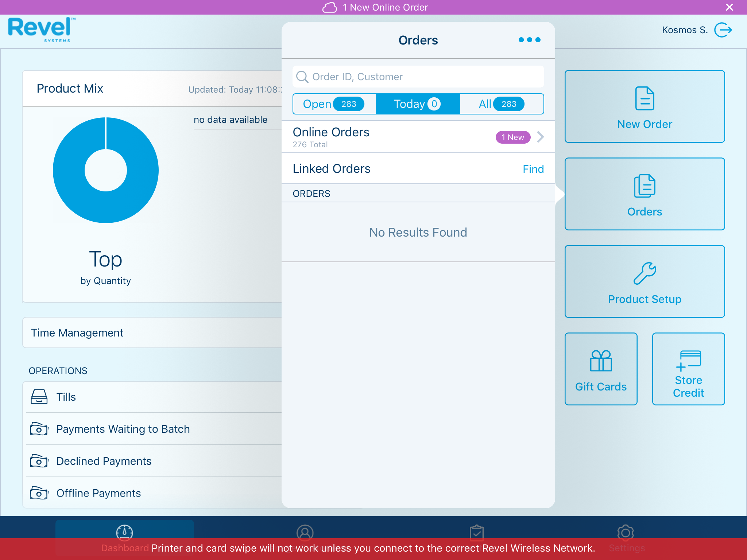Click the Open tab 283 count badge
Viewport: 747px width, 560px height.
(349, 104)
